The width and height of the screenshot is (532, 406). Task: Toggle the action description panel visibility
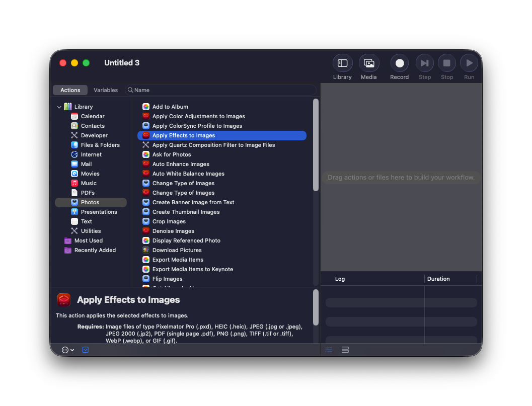[x=86, y=350]
